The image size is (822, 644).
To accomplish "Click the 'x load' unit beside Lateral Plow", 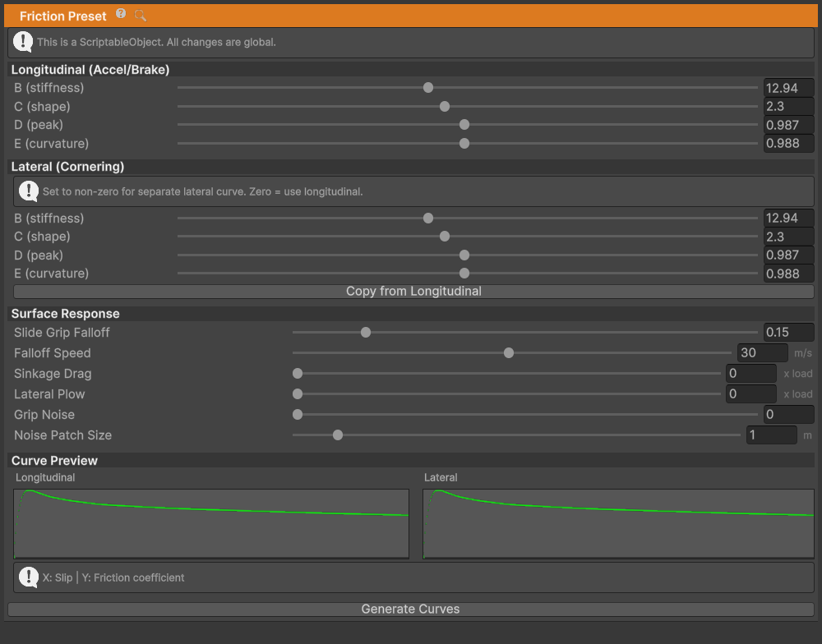I will coord(798,394).
